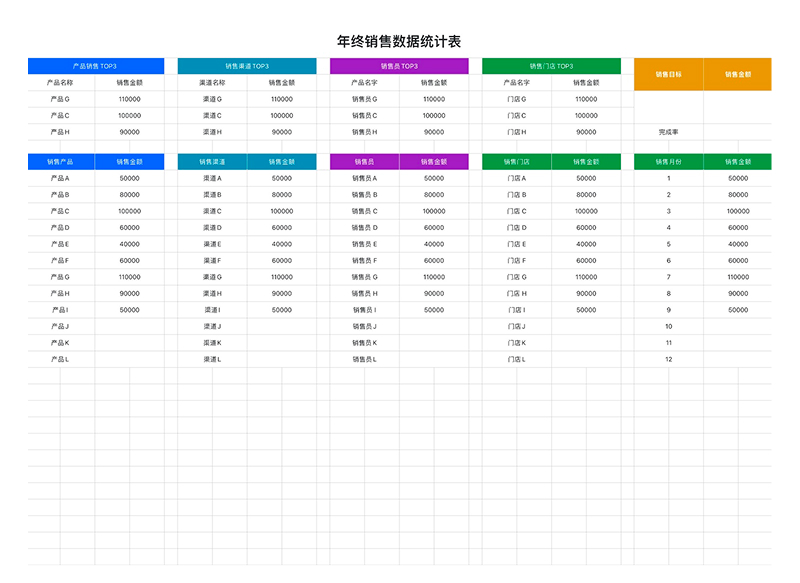Select the 渠道D cell
The height and width of the screenshot is (583, 800).
coord(212,227)
